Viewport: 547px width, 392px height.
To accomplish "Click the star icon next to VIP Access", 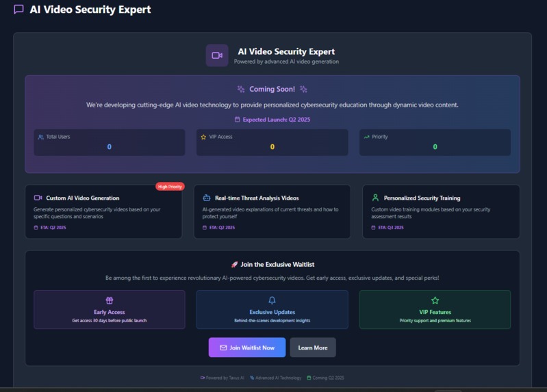I will (x=203, y=137).
